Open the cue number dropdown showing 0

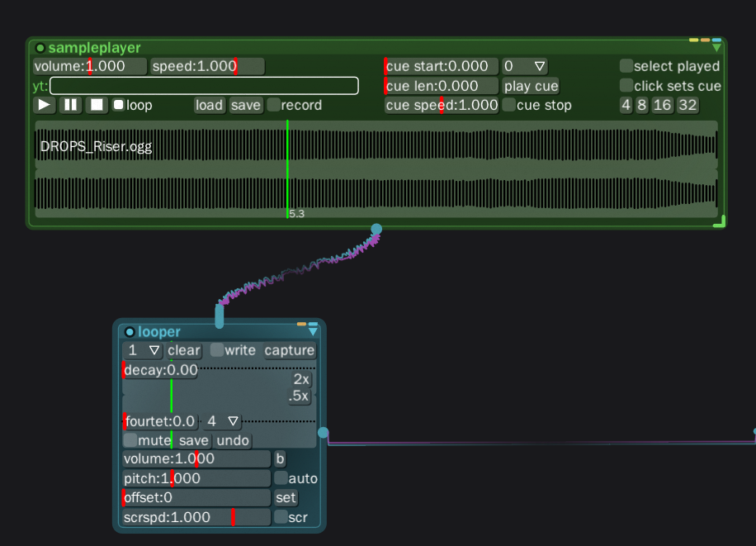pyautogui.click(x=523, y=66)
